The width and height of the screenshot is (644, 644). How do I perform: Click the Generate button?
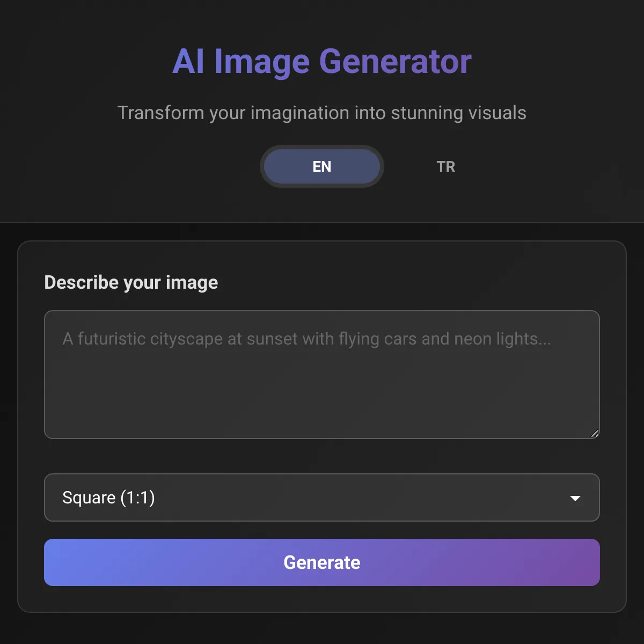coord(322,562)
